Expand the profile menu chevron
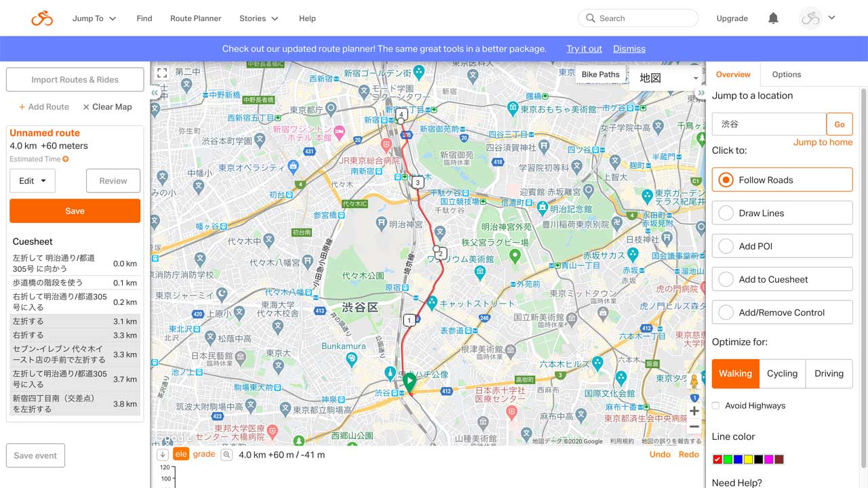Screen dimensions: 868x488 [832, 18]
